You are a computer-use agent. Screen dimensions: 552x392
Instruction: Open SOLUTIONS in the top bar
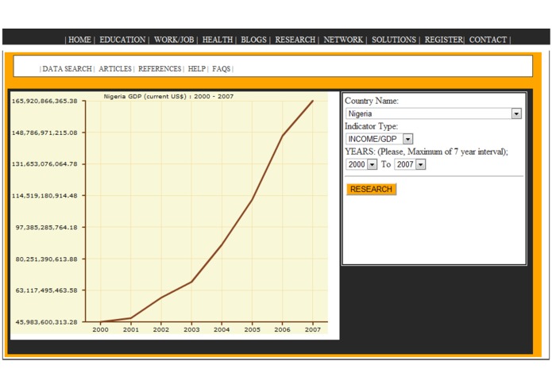point(394,40)
